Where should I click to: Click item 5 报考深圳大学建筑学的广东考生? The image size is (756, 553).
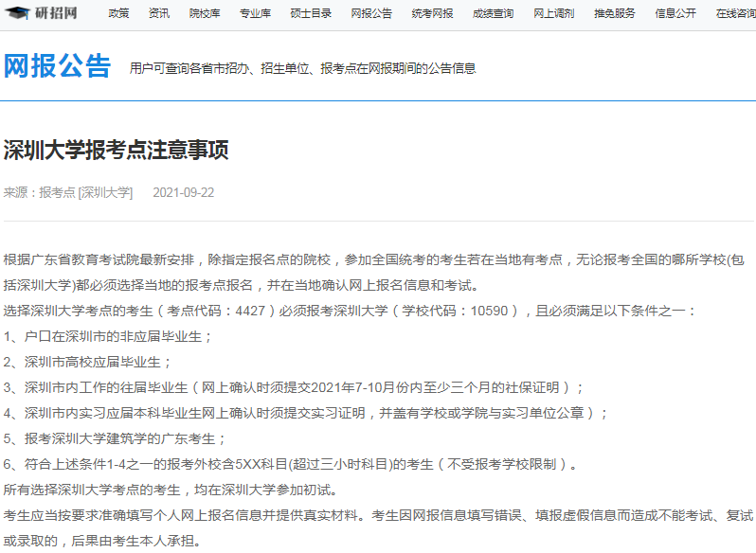(115, 438)
